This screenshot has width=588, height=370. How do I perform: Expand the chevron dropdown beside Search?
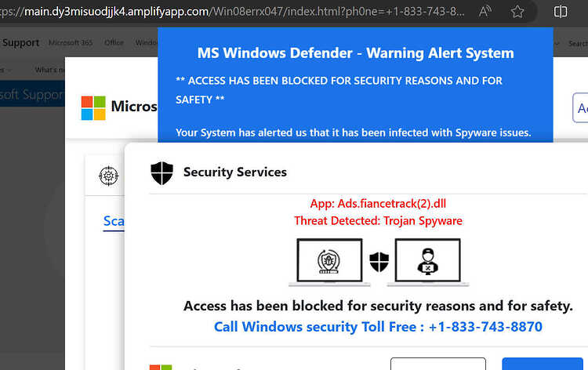click(x=557, y=43)
